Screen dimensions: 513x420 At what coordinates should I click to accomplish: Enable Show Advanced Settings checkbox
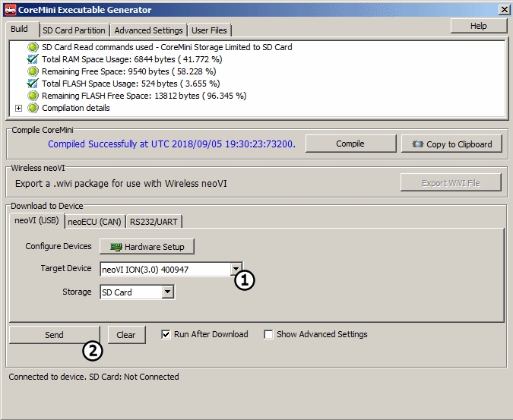(268, 334)
